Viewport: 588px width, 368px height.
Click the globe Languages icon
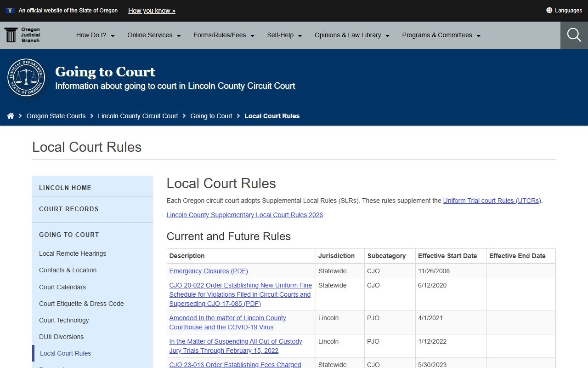pyautogui.click(x=549, y=11)
